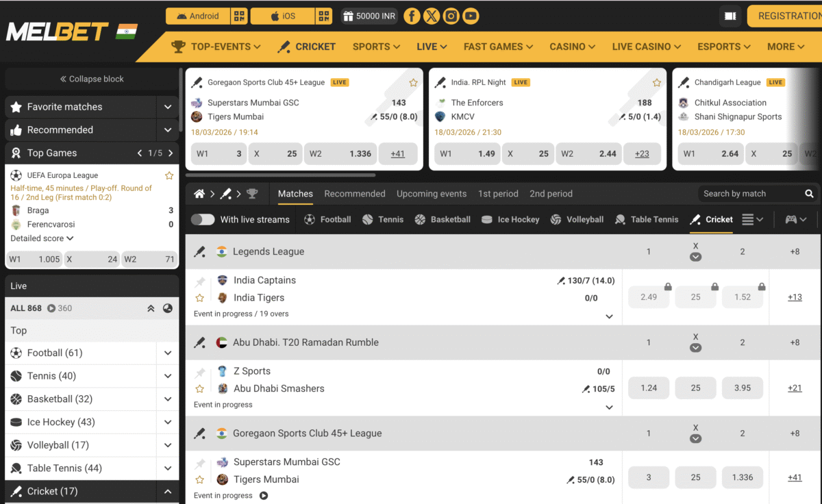
Task: Play stream for Superstars Mumbai GSC event
Action: click(x=264, y=496)
